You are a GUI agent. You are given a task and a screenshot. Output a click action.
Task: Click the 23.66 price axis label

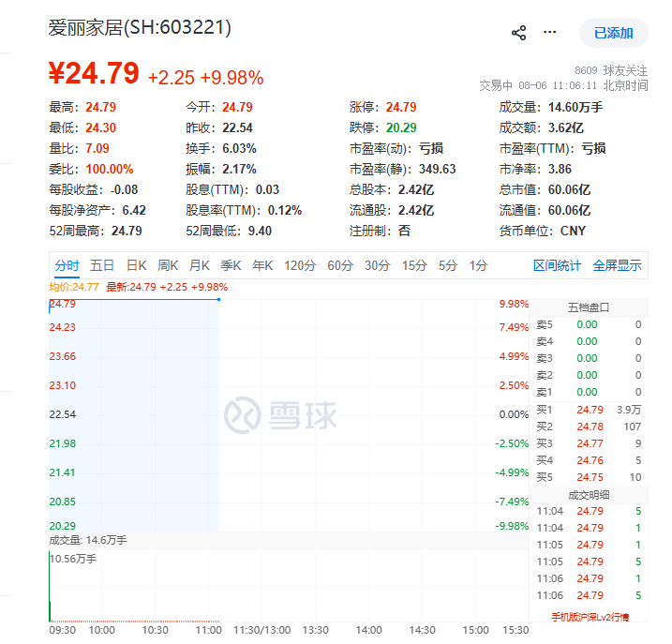point(63,356)
